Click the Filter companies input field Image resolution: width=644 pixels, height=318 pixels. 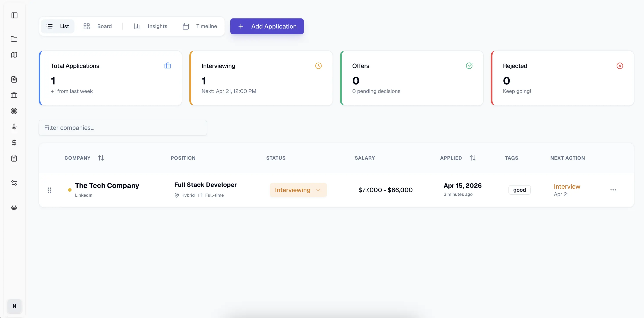[x=123, y=127]
